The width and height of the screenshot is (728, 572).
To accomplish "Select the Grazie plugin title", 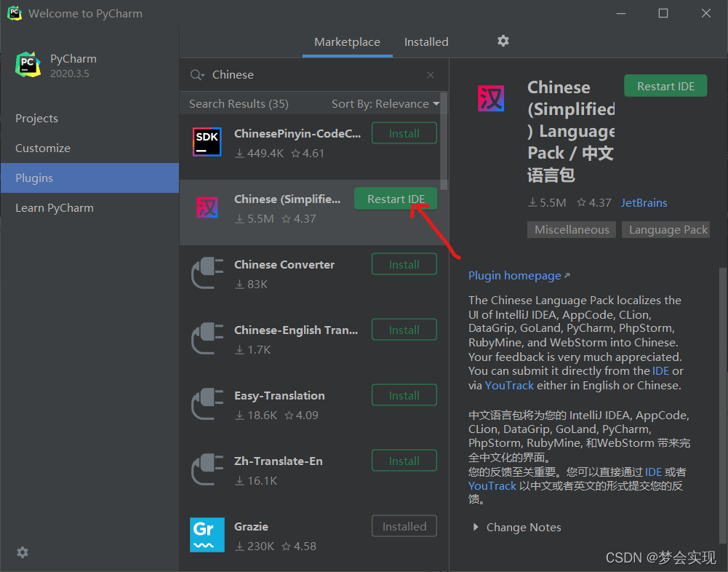I will point(251,526).
